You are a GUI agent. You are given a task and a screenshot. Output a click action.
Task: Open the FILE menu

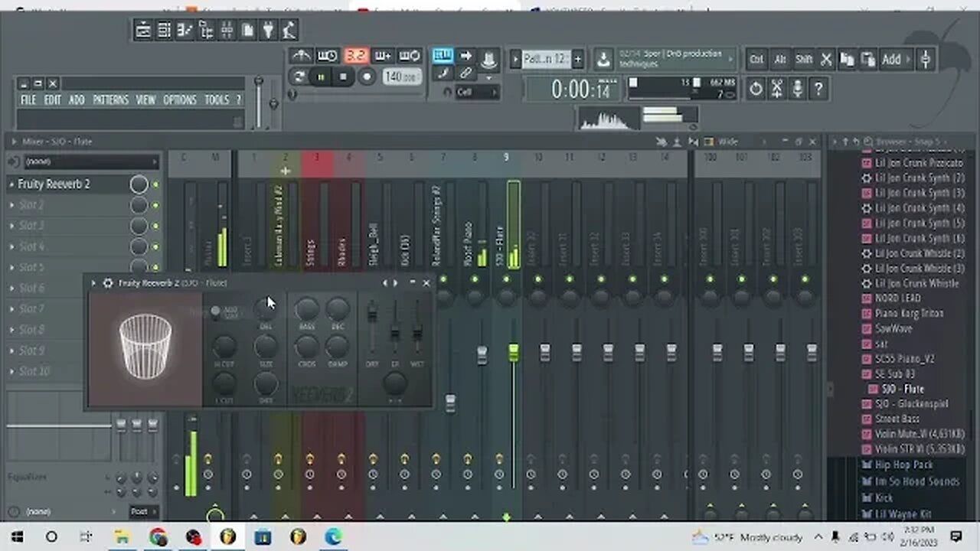tap(28, 100)
